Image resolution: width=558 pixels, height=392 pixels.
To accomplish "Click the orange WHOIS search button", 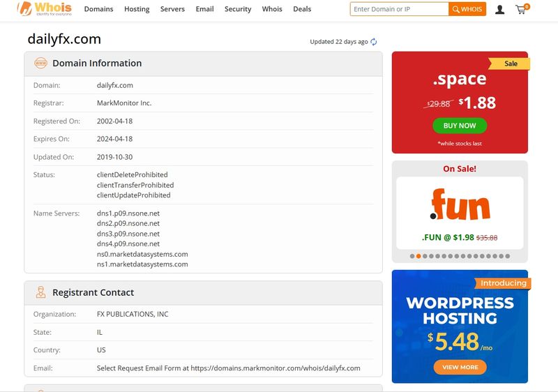I will (x=467, y=9).
